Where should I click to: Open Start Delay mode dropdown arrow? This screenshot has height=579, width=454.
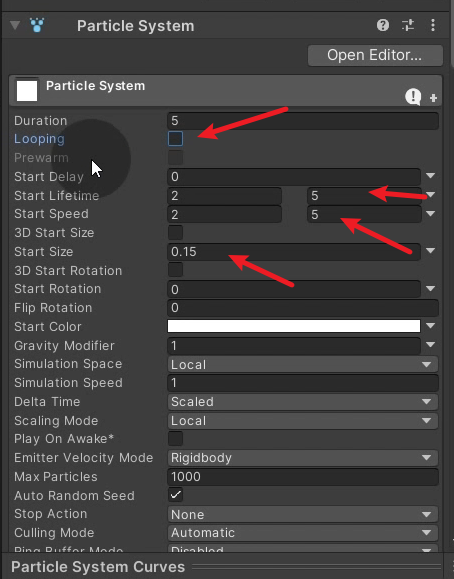pos(430,176)
